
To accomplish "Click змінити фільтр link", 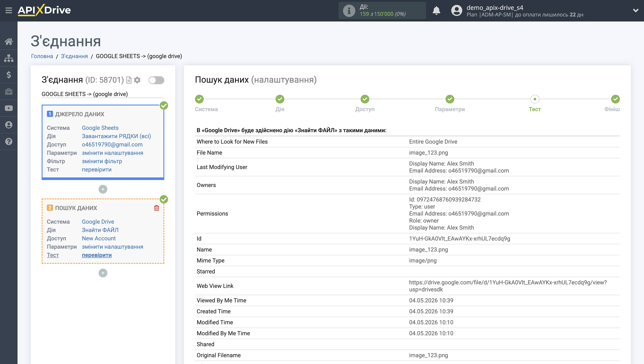I will tap(102, 161).
